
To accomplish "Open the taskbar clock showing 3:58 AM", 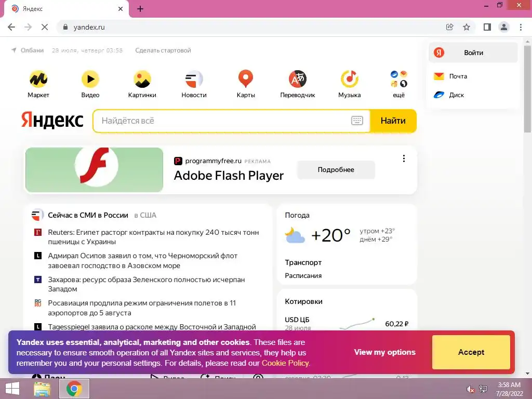I will tap(509, 389).
